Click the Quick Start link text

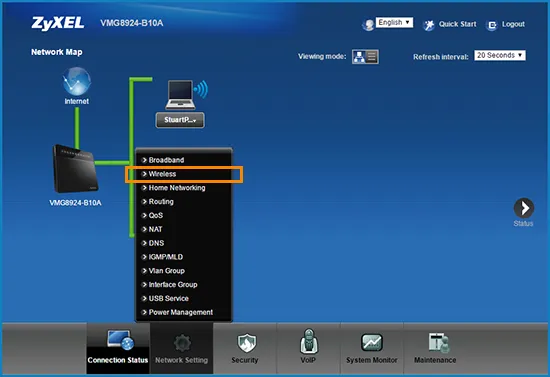(457, 24)
